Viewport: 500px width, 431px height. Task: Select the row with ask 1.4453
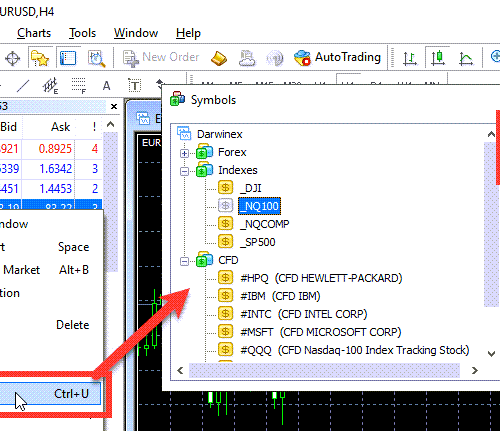click(x=51, y=189)
